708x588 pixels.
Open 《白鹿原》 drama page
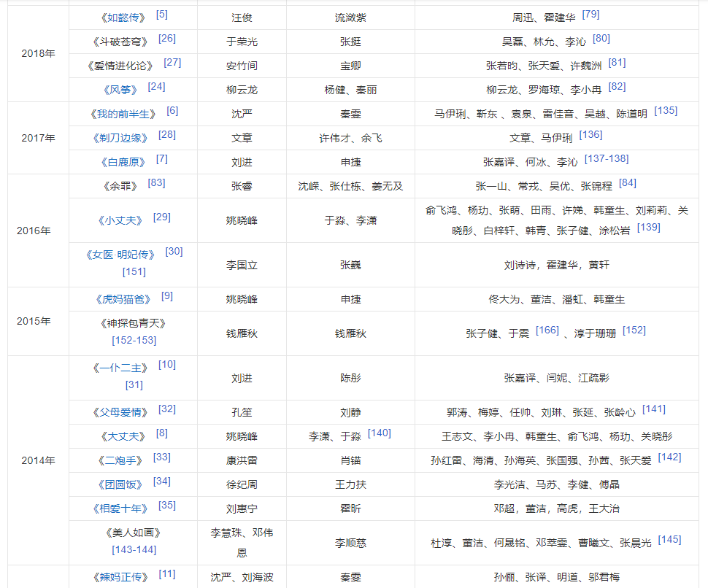point(122,162)
